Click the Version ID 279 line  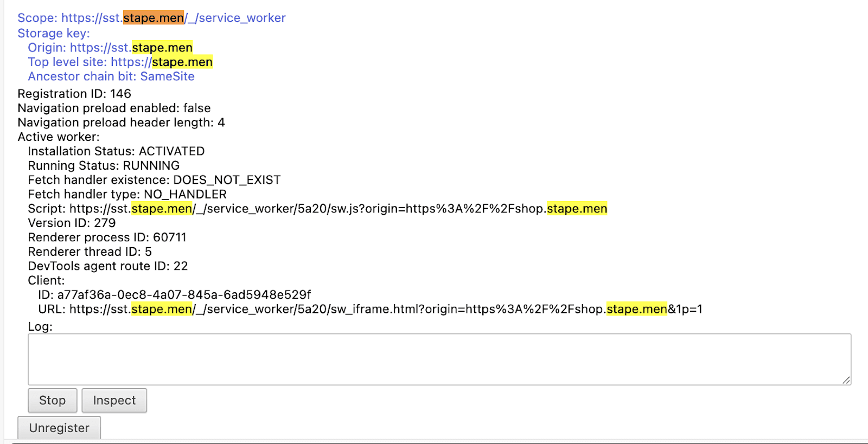[x=72, y=223]
